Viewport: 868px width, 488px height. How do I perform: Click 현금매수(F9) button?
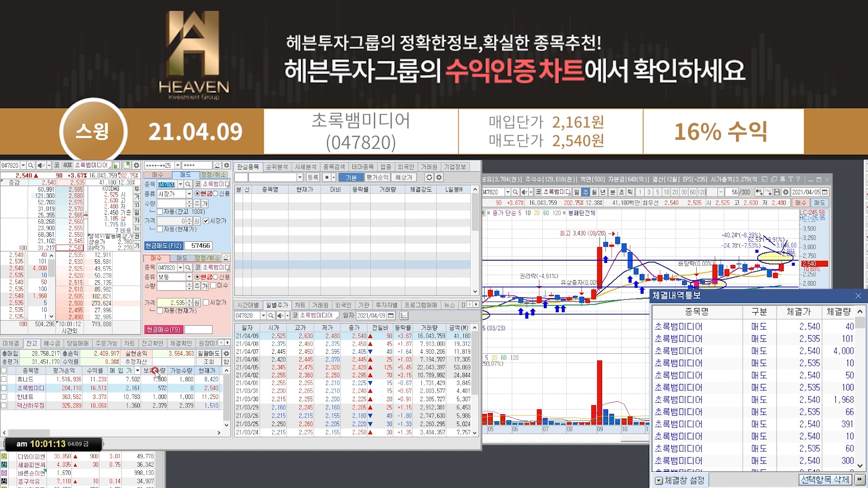[x=164, y=329]
